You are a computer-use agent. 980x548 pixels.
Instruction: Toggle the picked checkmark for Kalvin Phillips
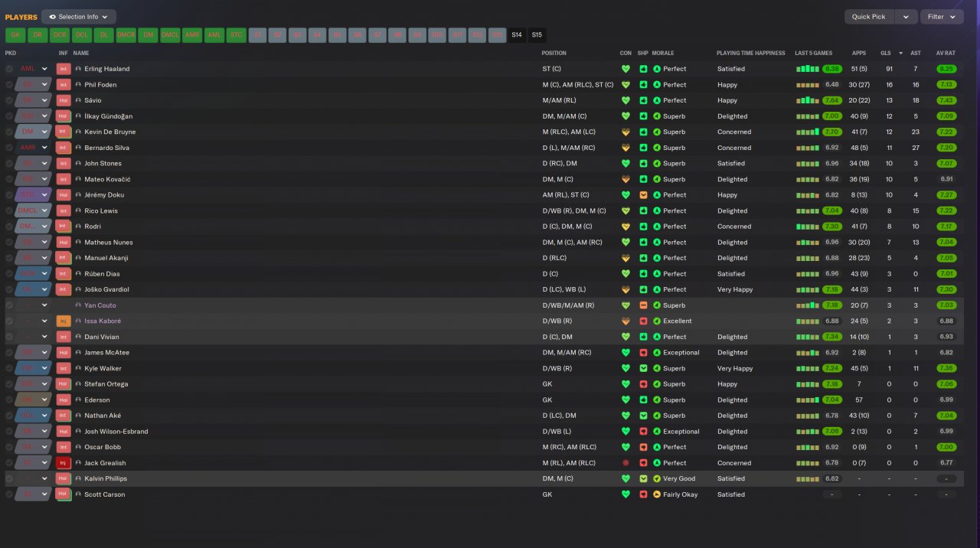(9, 478)
